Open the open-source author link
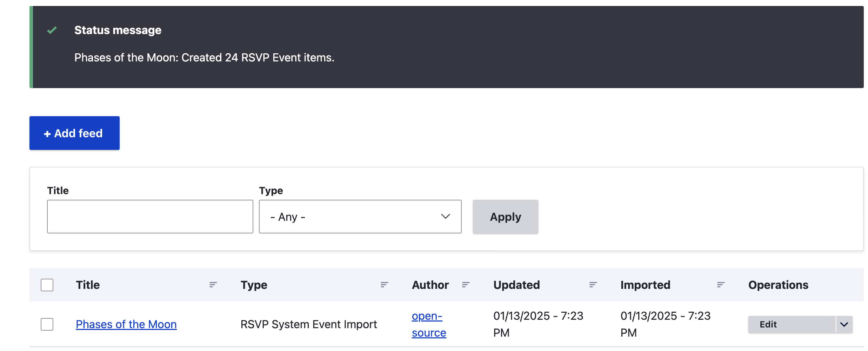The height and width of the screenshot is (351, 868). click(429, 324)
